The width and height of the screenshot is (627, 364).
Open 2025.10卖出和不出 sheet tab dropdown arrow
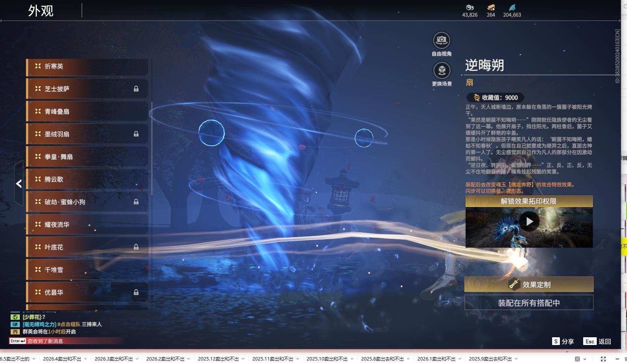(x=352, y=359)
